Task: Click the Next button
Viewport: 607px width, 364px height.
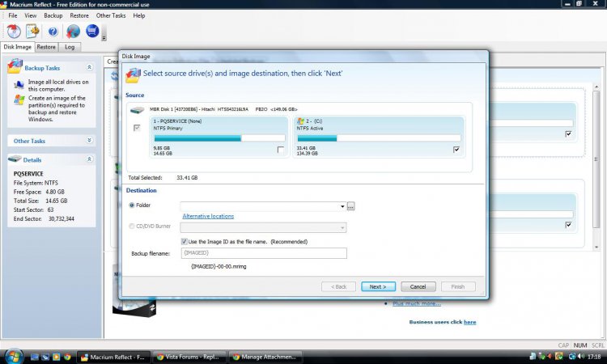Action: [378, 286]
